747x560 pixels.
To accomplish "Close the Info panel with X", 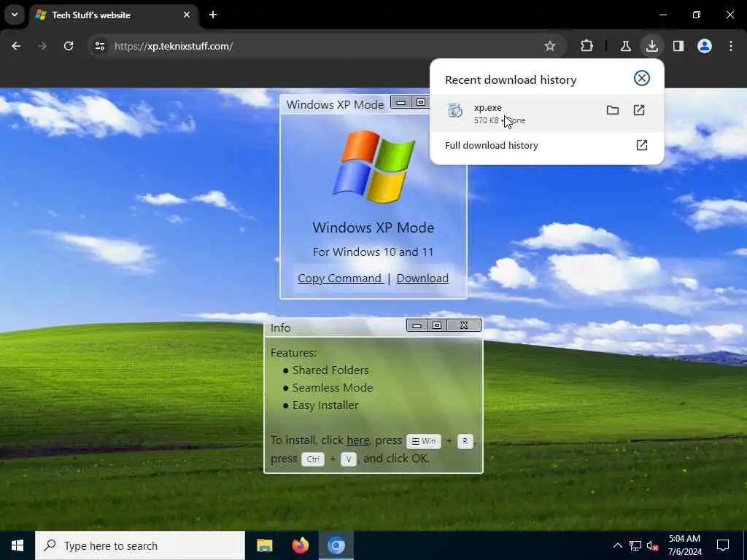I will click(464, 325).
